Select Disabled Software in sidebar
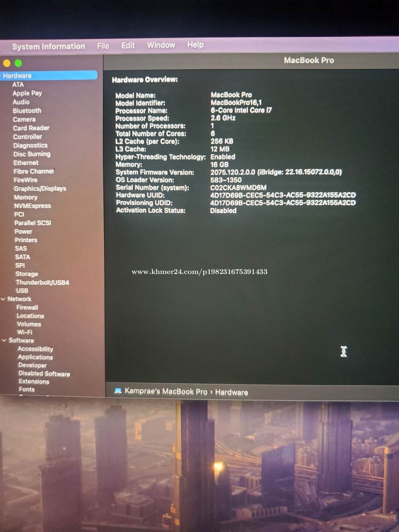The height and width of the screenshot is (532, 399). [44, 374]
